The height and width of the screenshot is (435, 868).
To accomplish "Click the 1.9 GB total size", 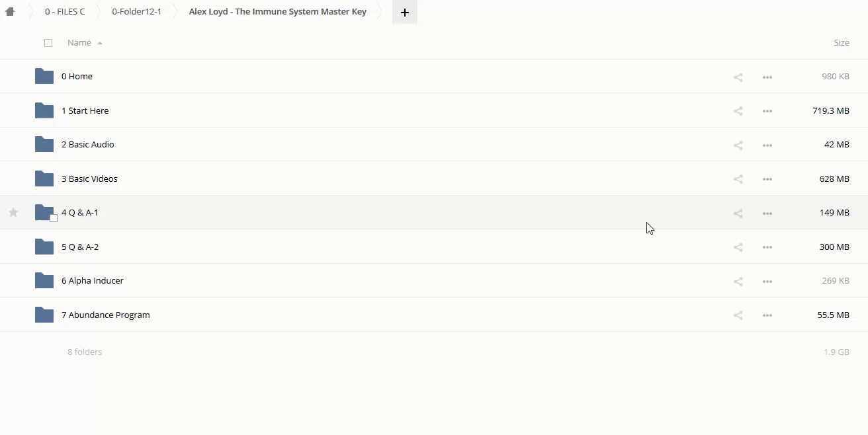I will [837, 352].
